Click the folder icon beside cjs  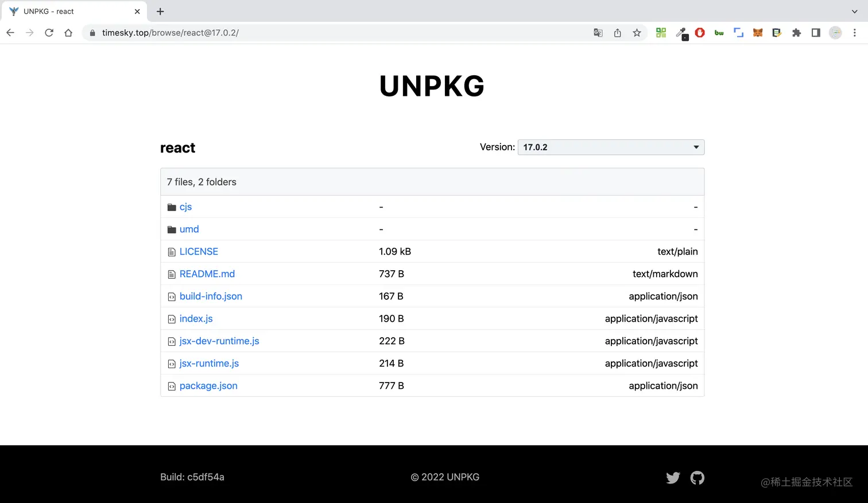172,207
